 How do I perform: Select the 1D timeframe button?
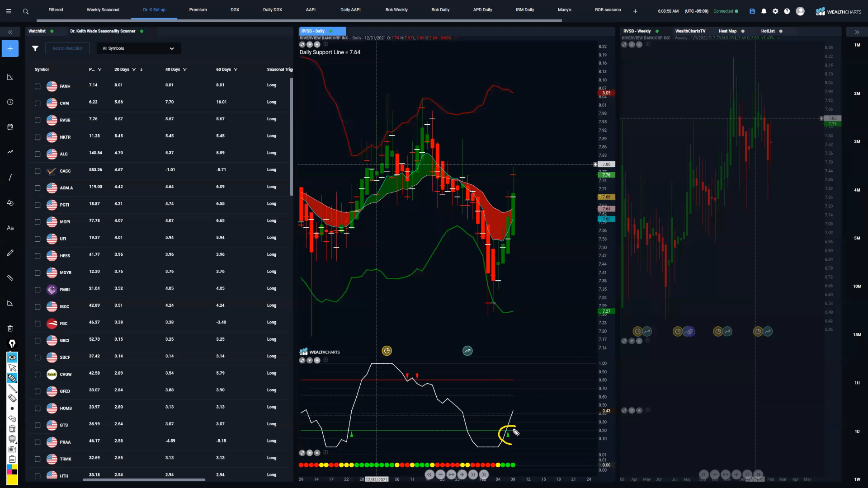[857, 432]
